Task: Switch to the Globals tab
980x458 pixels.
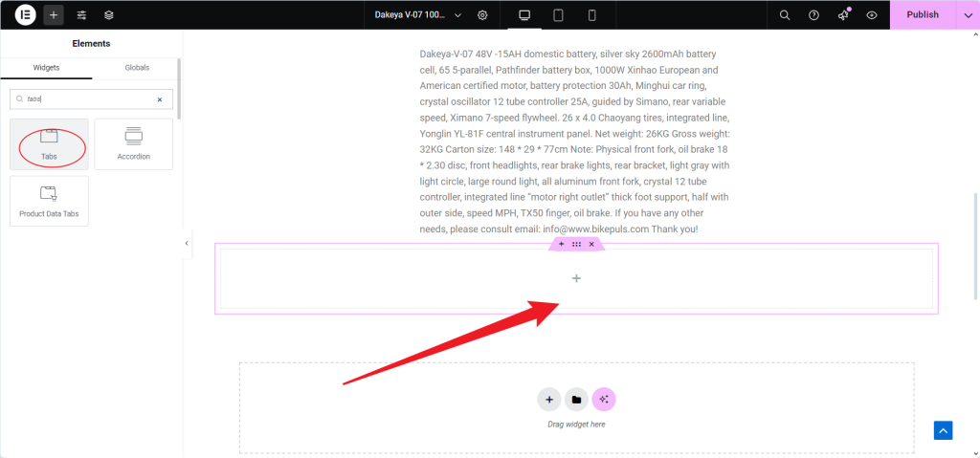Action: click(137, 68)
